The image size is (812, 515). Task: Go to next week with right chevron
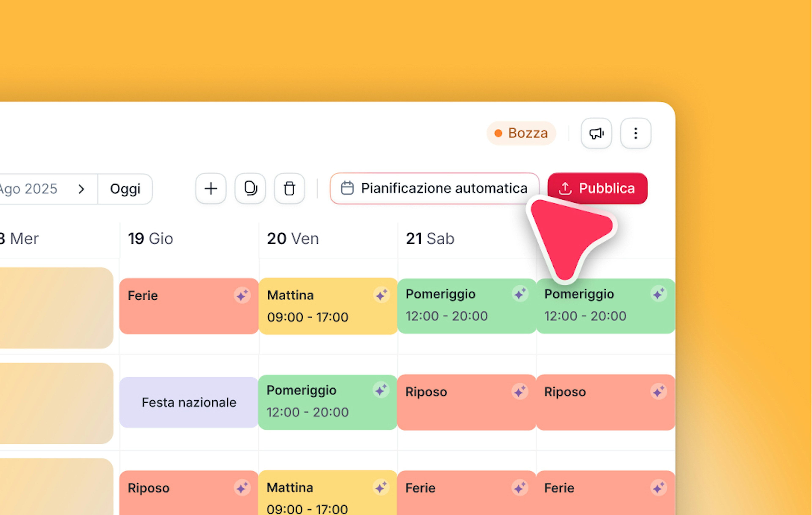[x=81, y=189]
